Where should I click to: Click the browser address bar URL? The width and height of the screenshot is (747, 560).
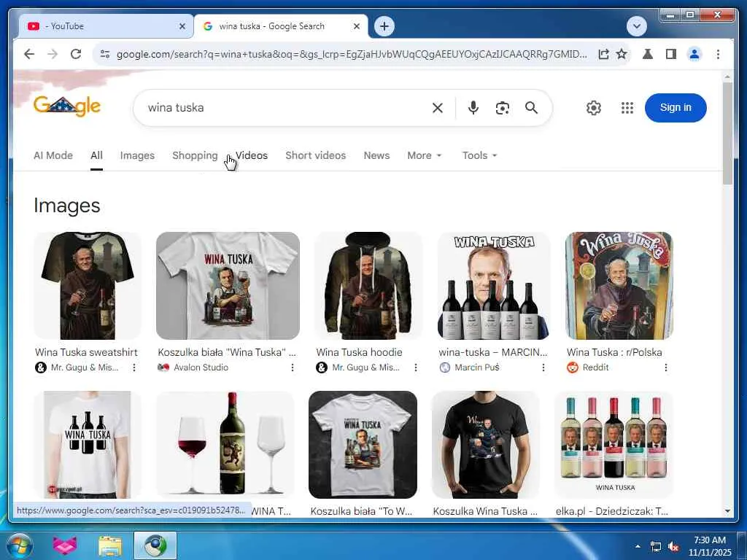[352, 54]
